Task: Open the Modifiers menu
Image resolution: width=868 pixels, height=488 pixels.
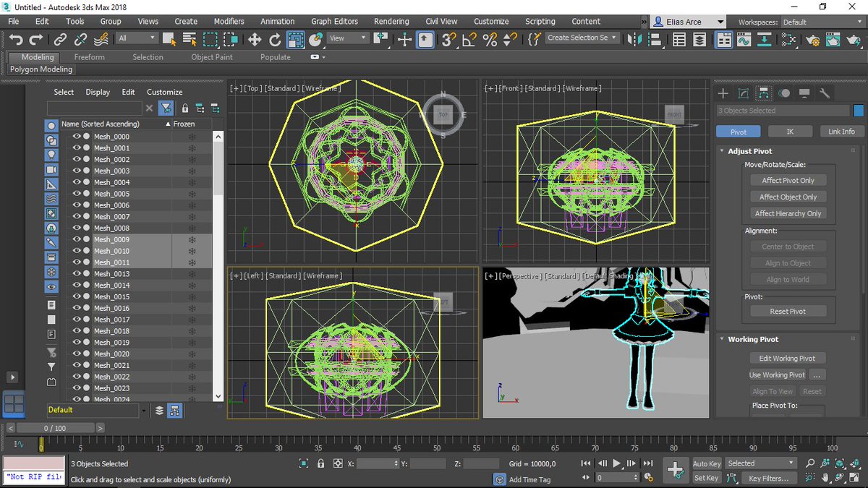Action: [229, 22]
